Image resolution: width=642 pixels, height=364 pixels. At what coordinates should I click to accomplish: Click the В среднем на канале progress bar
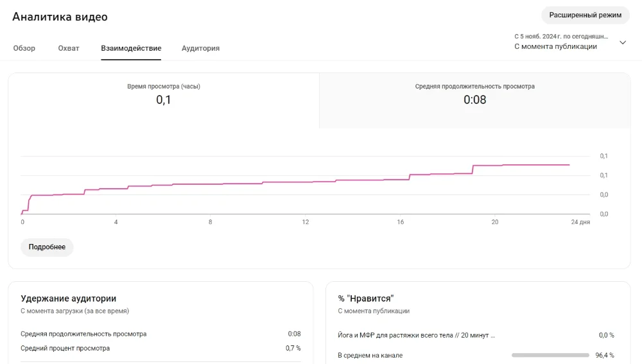(x=550, y=355)
